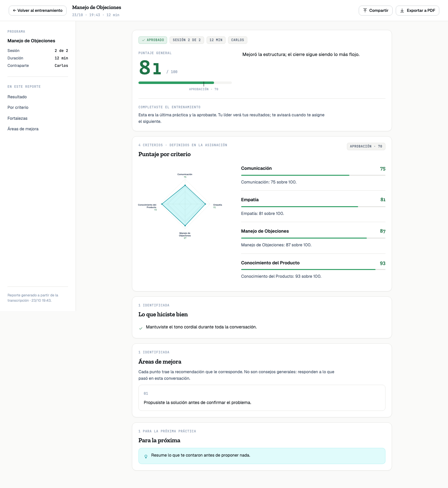Click the Compartir share button
The height and width of the screenshot is (488, 448).
(x=376, y=11)
